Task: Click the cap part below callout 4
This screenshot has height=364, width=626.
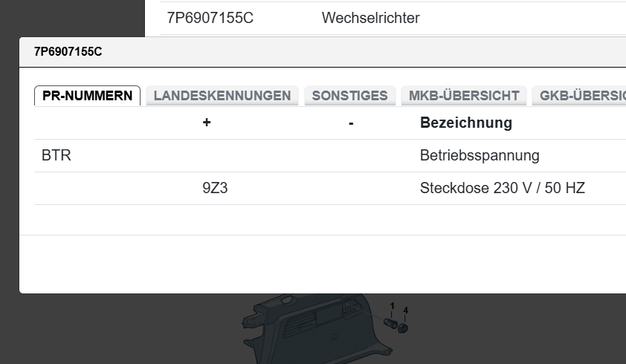Action: (404, 327)
